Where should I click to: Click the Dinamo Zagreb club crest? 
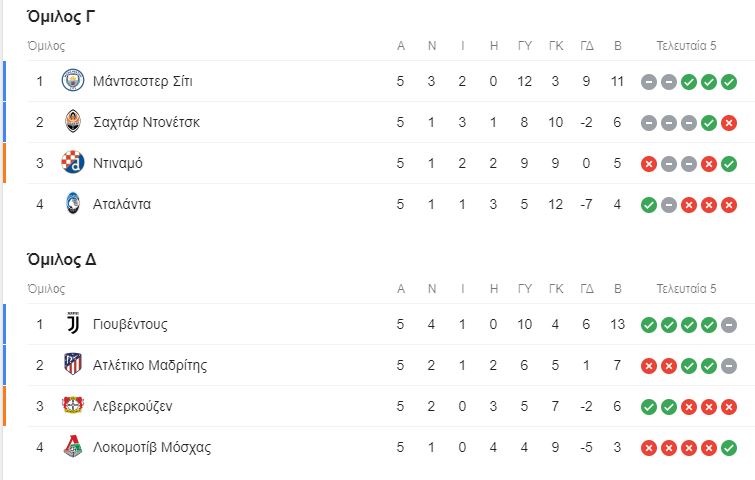coord(73,162)
